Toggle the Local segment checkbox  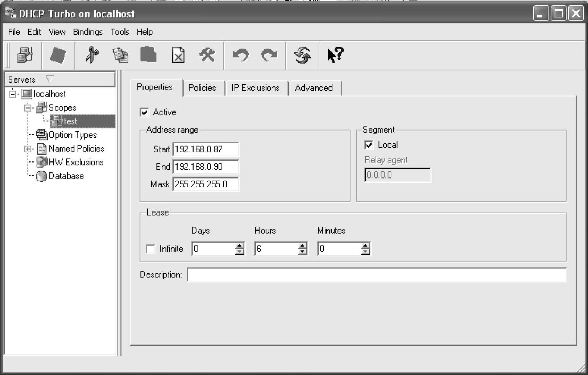pyautogui.click(x=369, y=145)
